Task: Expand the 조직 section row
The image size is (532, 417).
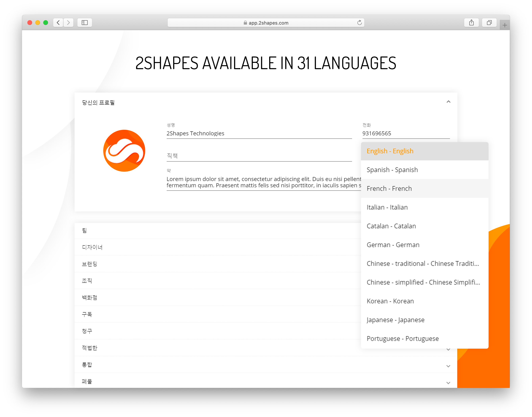Action: click(x=218, y=281)
